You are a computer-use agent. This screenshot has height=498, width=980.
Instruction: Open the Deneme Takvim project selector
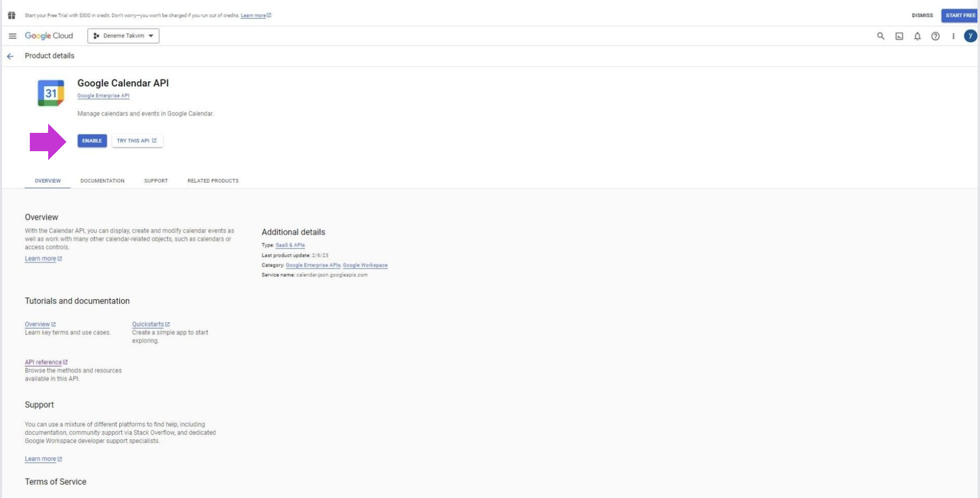click(x=123, y=36)
